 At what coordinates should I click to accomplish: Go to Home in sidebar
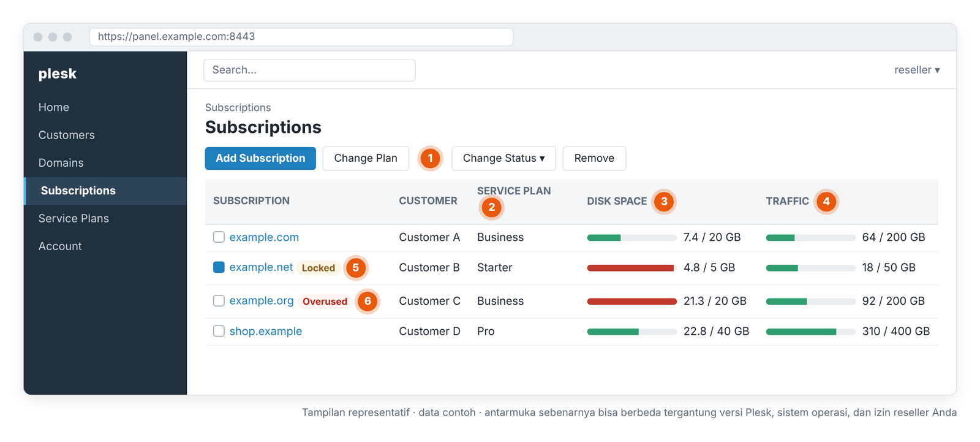tap(105, 107)
